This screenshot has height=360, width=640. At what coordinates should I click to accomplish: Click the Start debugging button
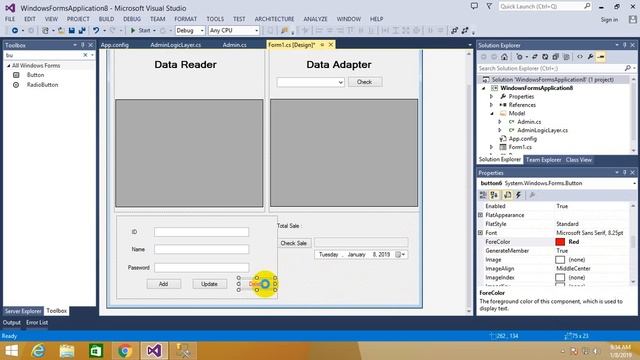point(140,31)
